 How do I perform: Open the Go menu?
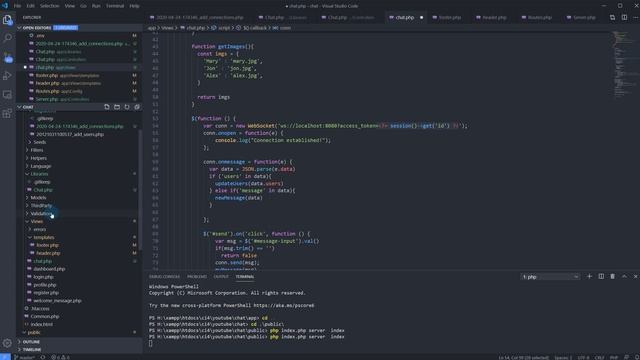coord(83,6)
